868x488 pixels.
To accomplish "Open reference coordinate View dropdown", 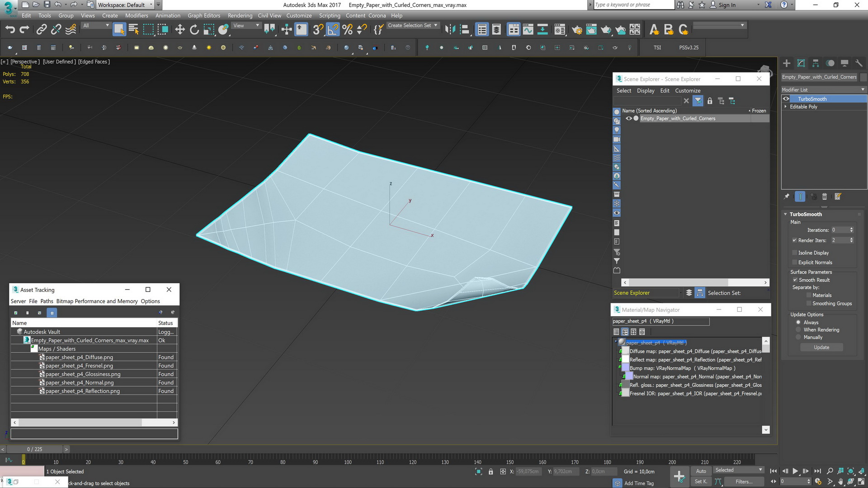I will pos(245,26).
